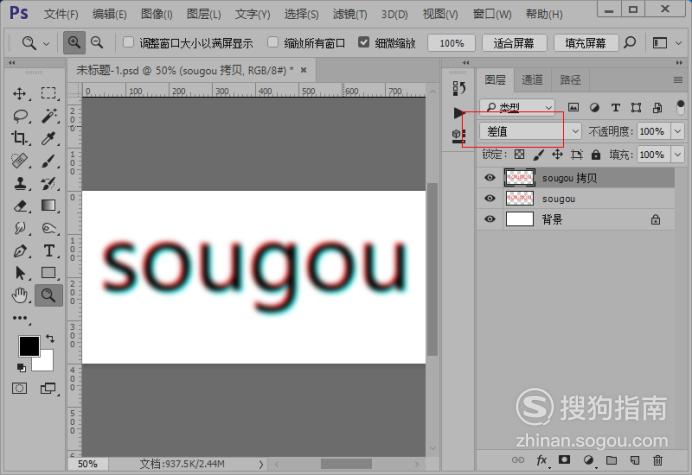
Task: Expand the opacity 100% dropdown arrow
Action: 677,131
